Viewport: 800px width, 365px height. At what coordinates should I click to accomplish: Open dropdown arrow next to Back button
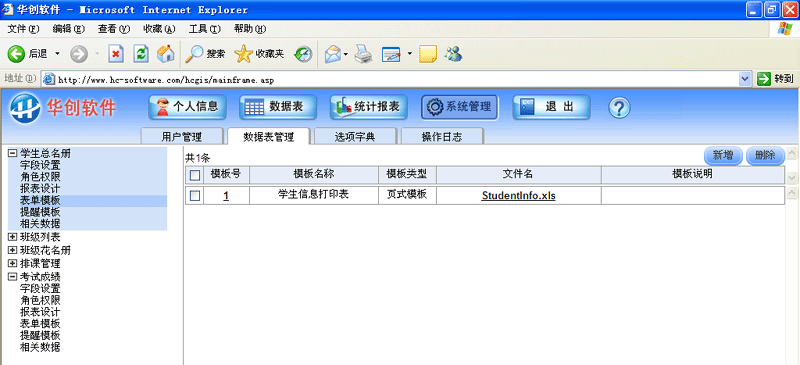[x=57, y=54]
